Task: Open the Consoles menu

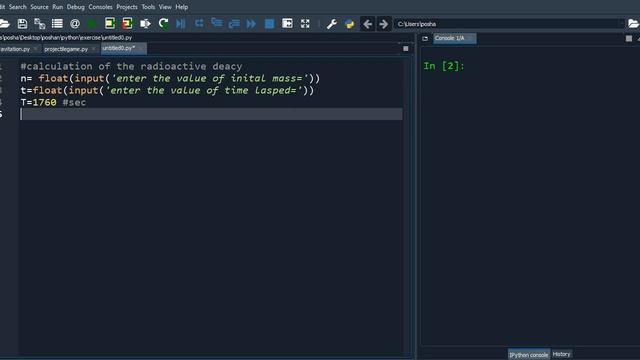Action: tap(100, 7)
